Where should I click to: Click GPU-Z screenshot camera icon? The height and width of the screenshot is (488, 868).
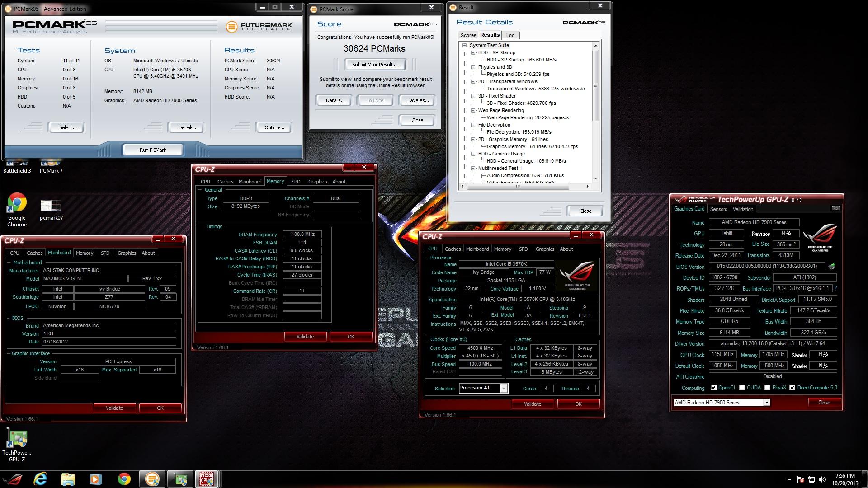click(x=835, y=208)
